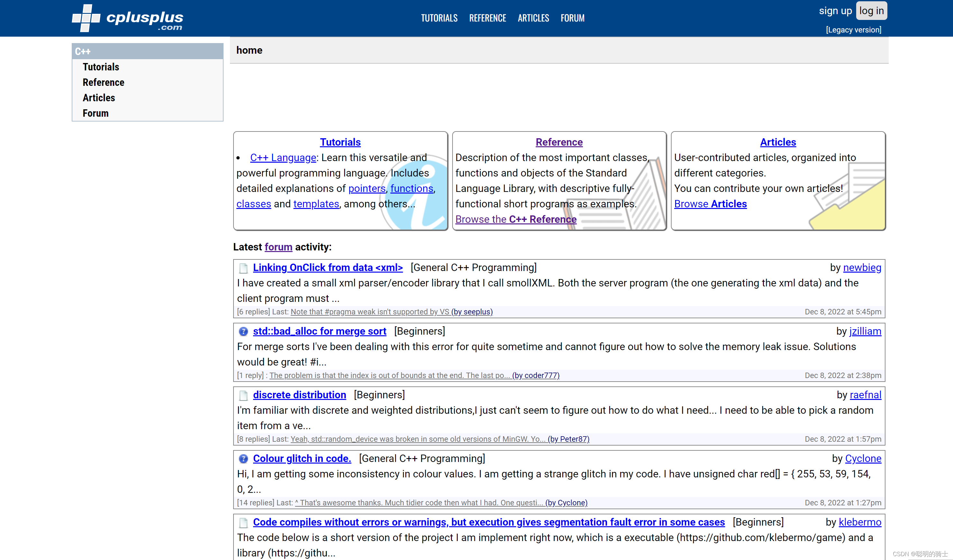
Task: Click the question icon beside std::bad_alloc thread
Action: pyautogui.click(x=243, y=331)
